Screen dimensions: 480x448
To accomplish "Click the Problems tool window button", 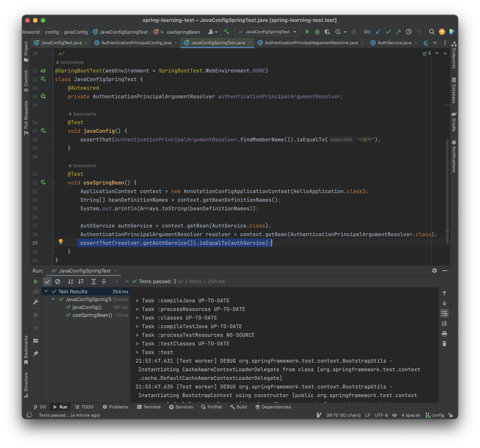I will [x=115, y=407].
